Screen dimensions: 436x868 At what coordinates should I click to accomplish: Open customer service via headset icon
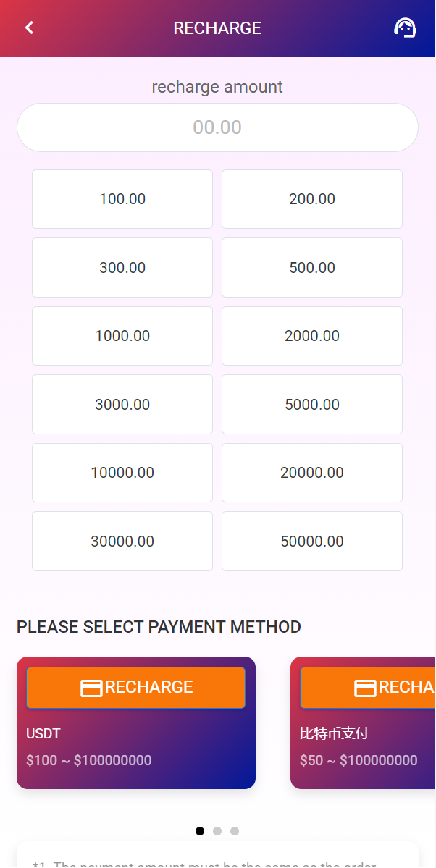click(x=406, y=28)
